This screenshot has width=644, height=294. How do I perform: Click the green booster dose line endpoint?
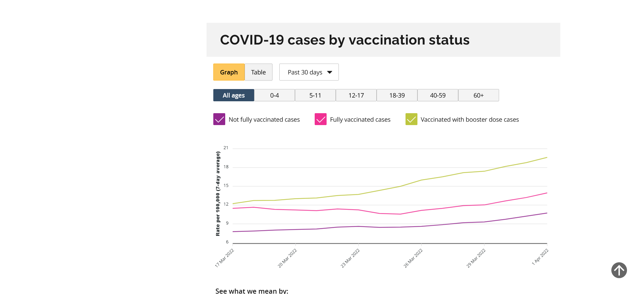tap(547, 157)
